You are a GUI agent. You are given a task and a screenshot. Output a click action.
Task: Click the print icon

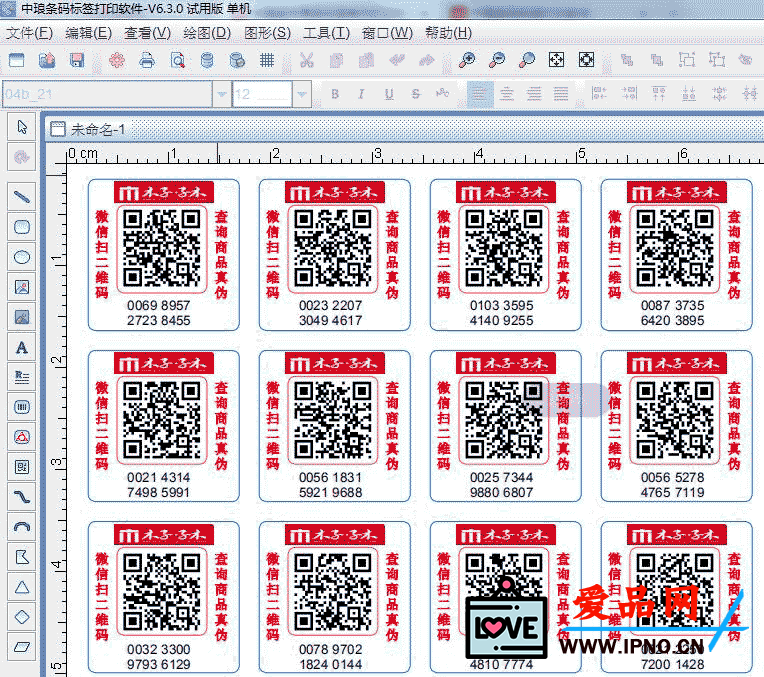pyautogui.click(x=147, y=60)
